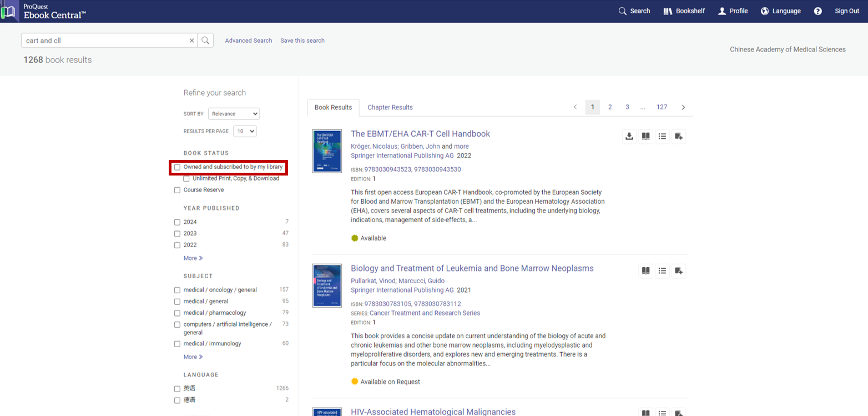868x416 pixels.
Task: Click the Available on Request status icon
Action: (x=355, y=382)
